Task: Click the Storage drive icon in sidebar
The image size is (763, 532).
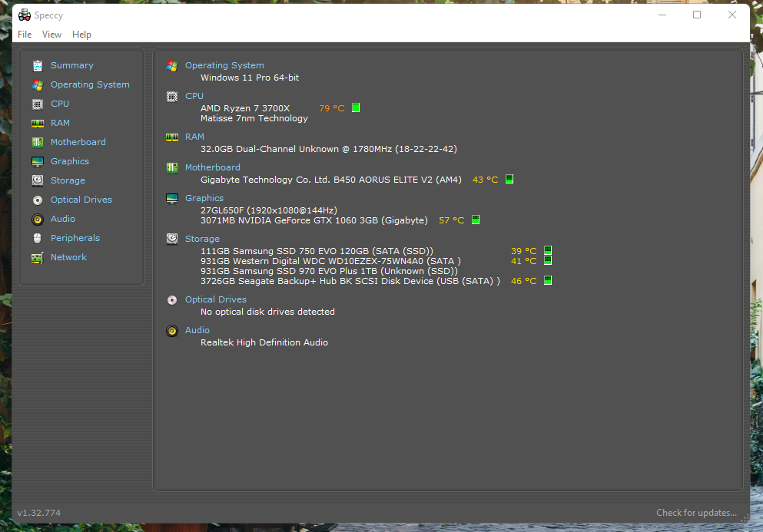Action: tap(38, 180)
